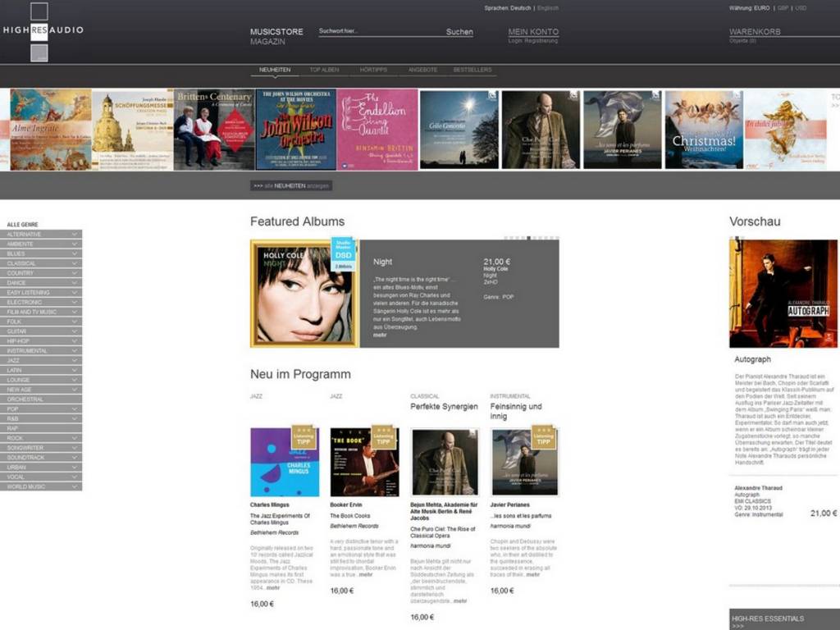Screen dimensions: 840x630
Task: Select EURO as currency
Action: pos(762,8)
